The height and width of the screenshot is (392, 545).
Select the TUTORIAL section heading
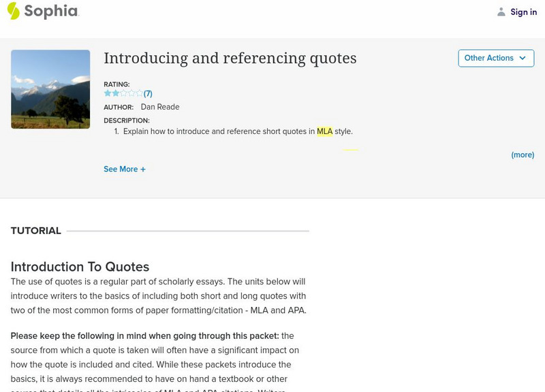tap(36, 231)
